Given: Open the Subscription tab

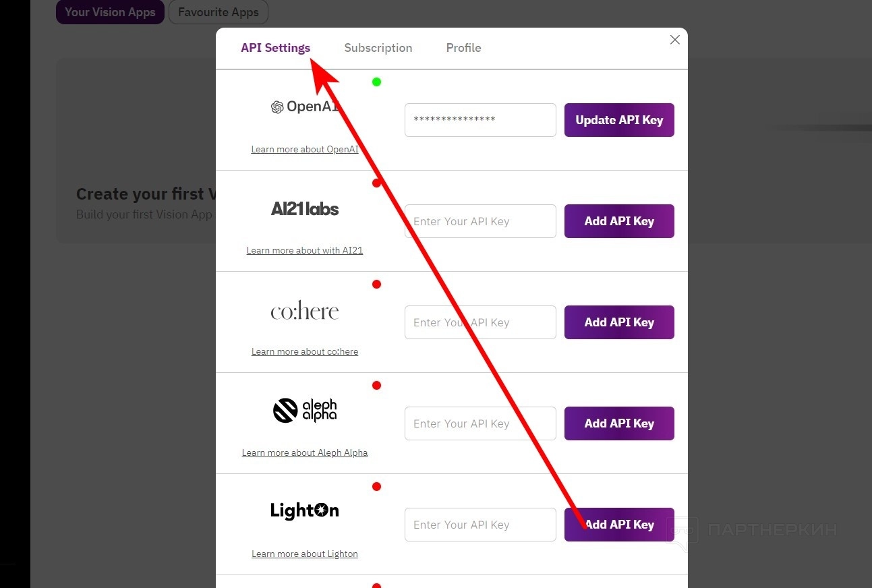Looking at the screenshot, I should coord(378,48).
